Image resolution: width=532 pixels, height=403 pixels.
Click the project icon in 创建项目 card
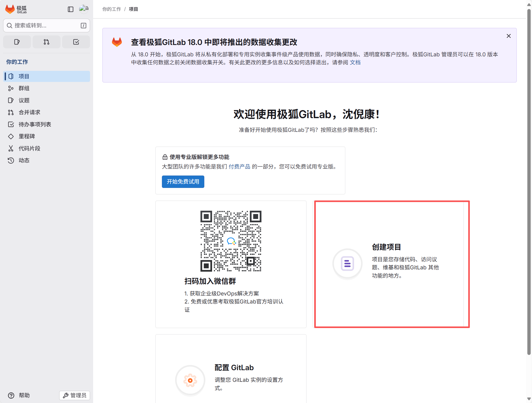347,264
